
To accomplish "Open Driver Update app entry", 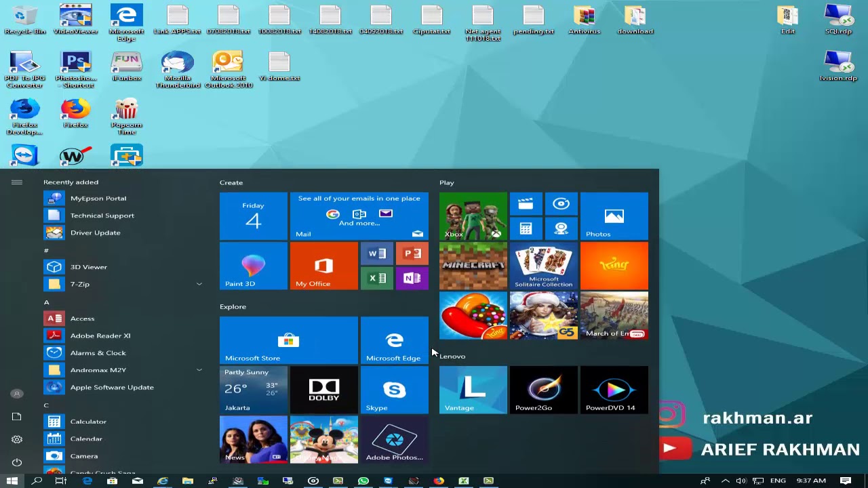I will [x=125, y=232].
